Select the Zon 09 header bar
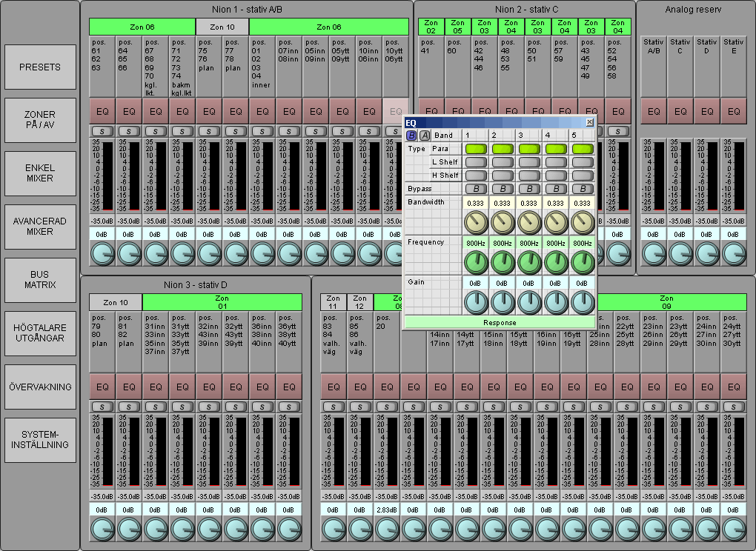Screen dimensions: 756x551 (x=666, y=302)
